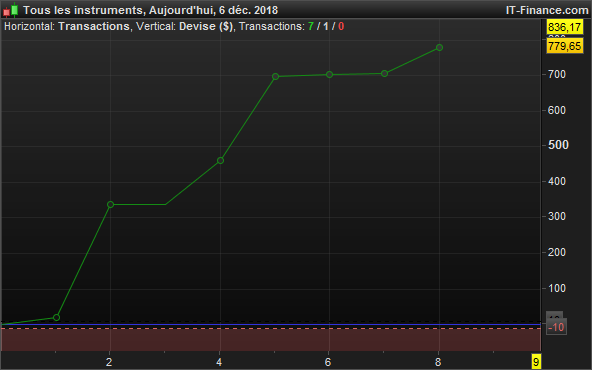Click the -10 level label on the axis
This screenshot has width=592, height=370.
click(x=557, y=327)
